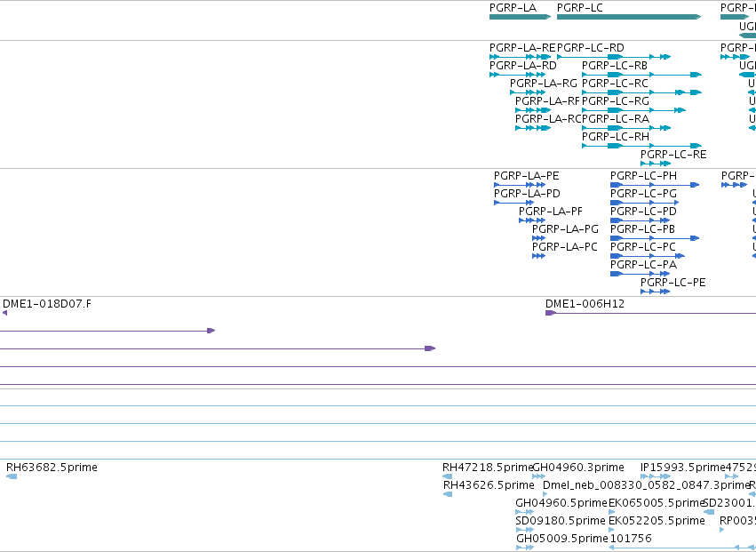Select protein PGRP-LA-PD
The image size is (756, 552).
[x=514, y=203]
